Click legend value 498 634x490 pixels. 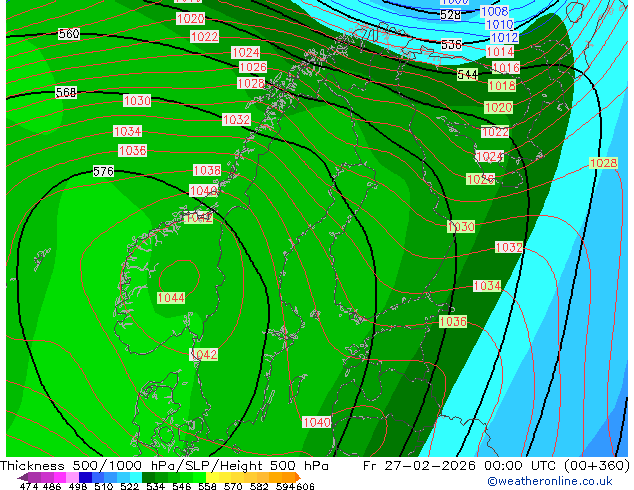click(x=78, y=486)
